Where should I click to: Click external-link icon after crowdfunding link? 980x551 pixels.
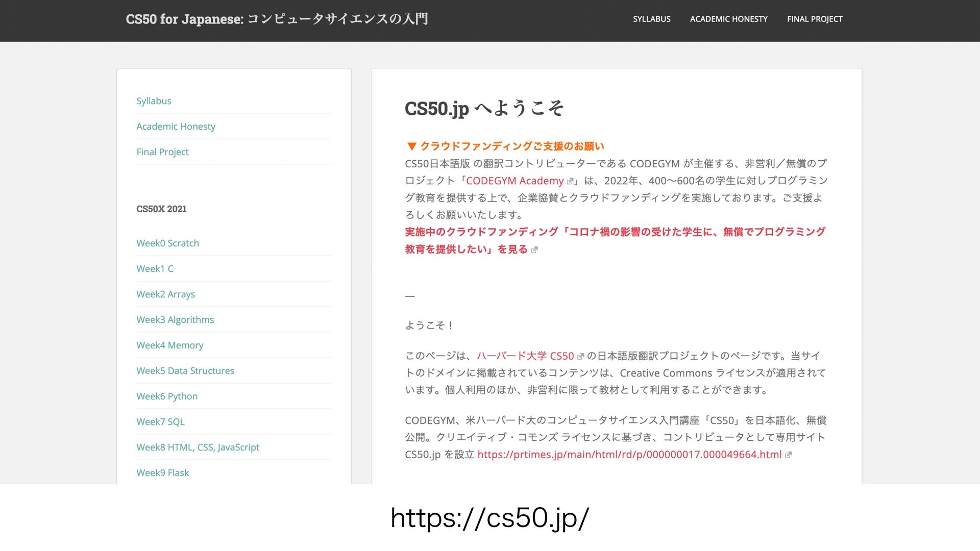[x=534, y=250]
